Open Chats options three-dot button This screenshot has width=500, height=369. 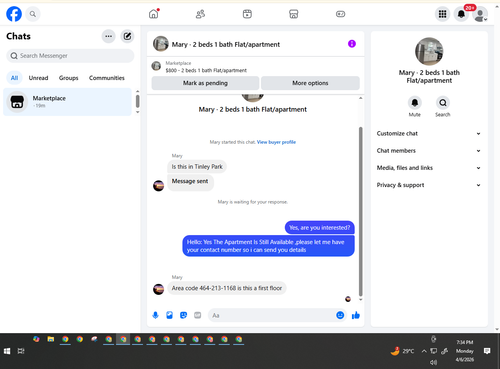pyautogui.click(x=109, y=36)
